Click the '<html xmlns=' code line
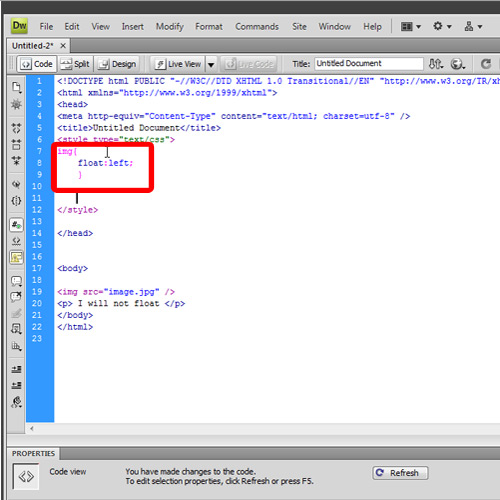 [x=167, y=92]
